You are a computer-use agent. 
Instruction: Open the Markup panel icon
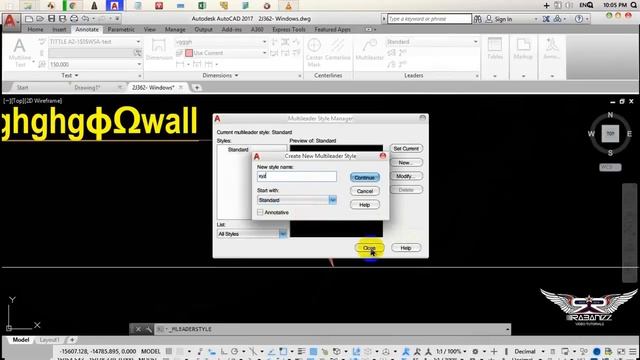(523, 48)
